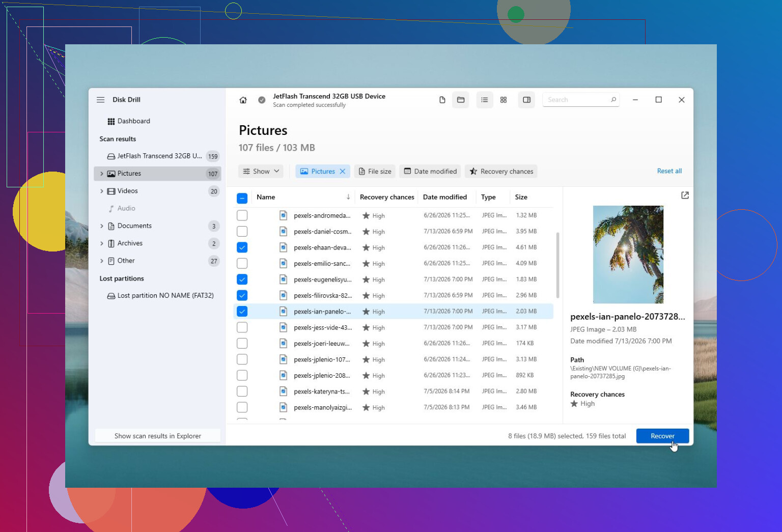Click the Reset all link
Viewport: 782px width, 532px height.
[669, 171]
